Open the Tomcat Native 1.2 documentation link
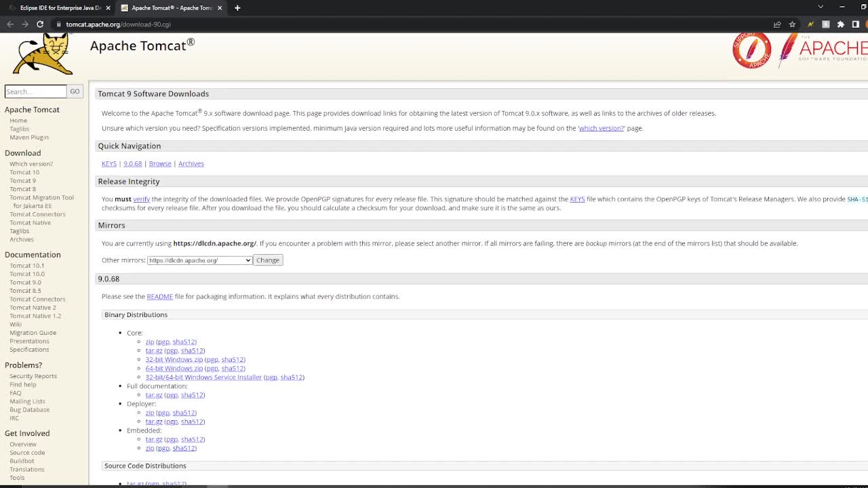868x488 pixels. (35, 316)
